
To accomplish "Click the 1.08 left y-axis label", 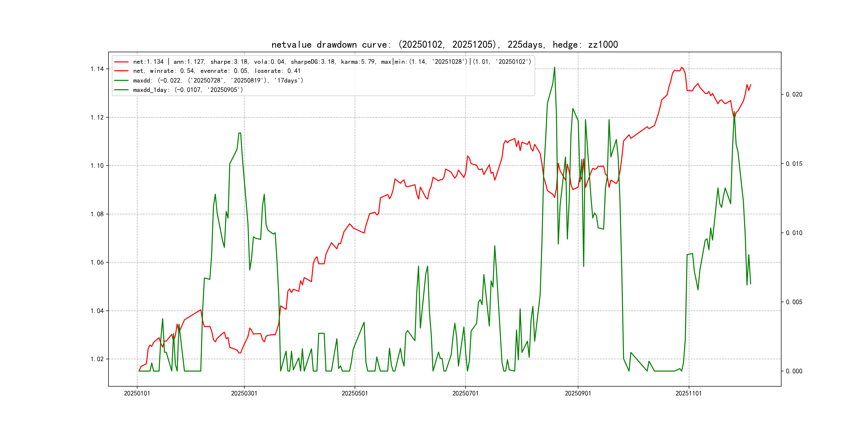I will pos(97,214).
